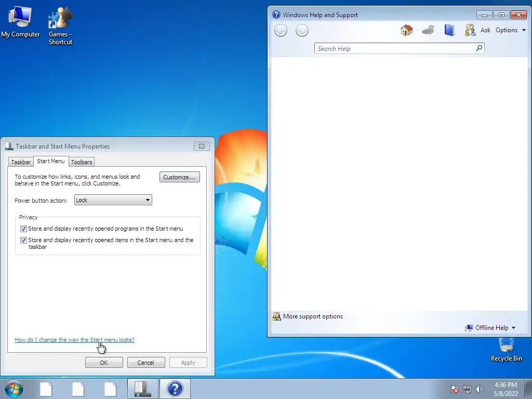This screenshot has width=532, height=399.
Task: Click the Print icon in Help window
Action: pyautogui.click(x=428, y=30)
